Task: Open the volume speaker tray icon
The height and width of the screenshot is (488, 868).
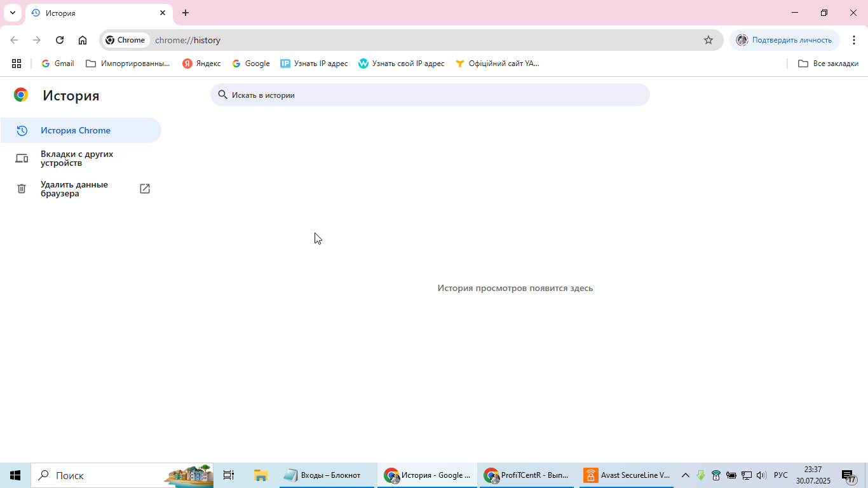Action: tap(761, 475)
